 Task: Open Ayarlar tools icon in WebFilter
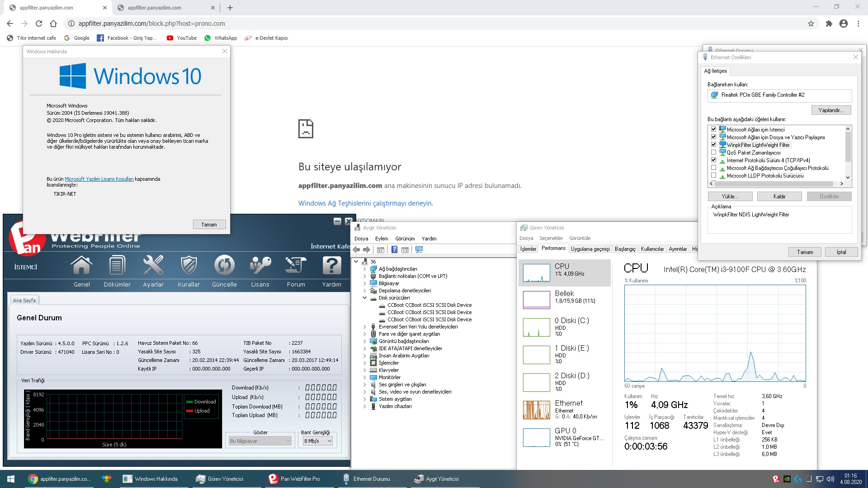pyautogui.click(x=153, y=266)
